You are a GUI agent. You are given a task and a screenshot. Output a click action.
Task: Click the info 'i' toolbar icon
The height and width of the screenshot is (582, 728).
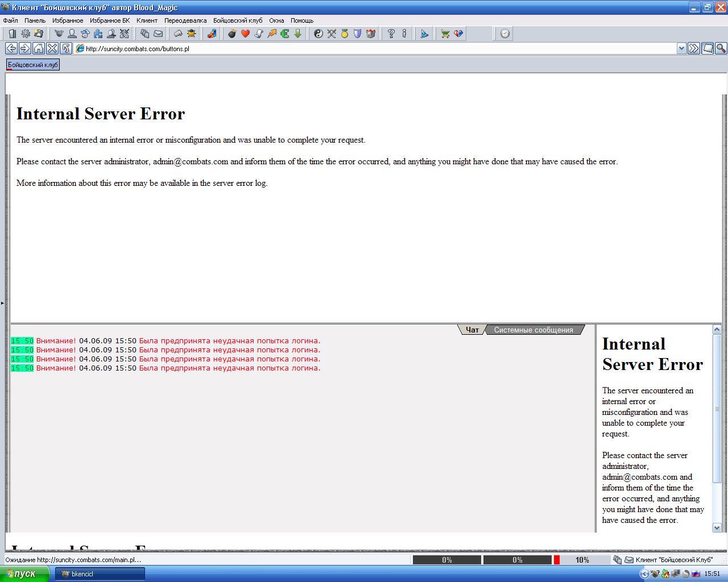(x=404, y=34)
